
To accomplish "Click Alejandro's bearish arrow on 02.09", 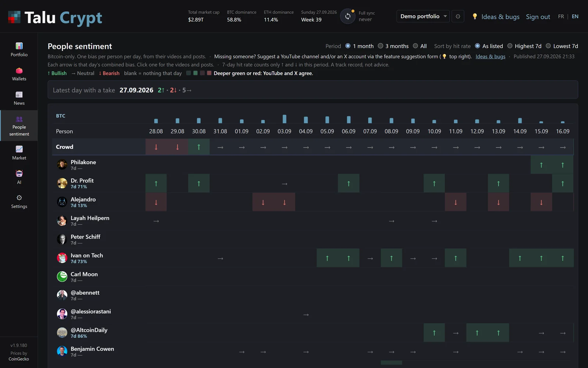I will [x=263, y=202].
